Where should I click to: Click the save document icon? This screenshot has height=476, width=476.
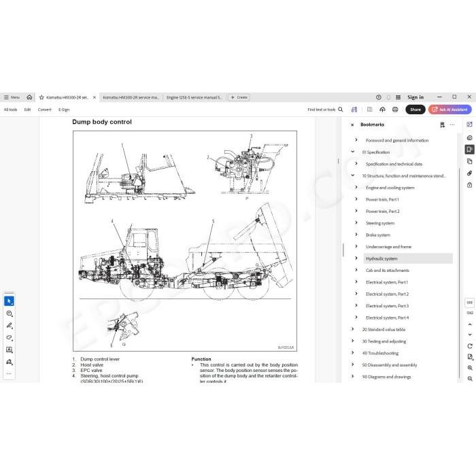click(369, 109)
